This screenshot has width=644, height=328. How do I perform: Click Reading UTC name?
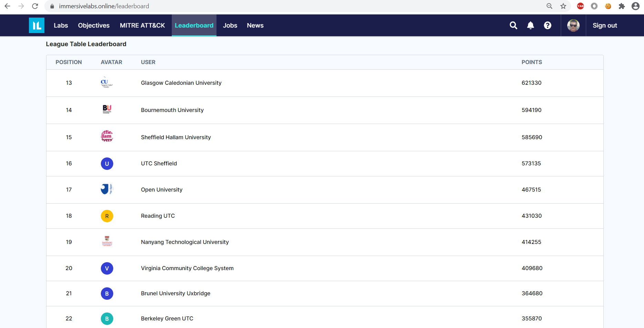point(158,216)
